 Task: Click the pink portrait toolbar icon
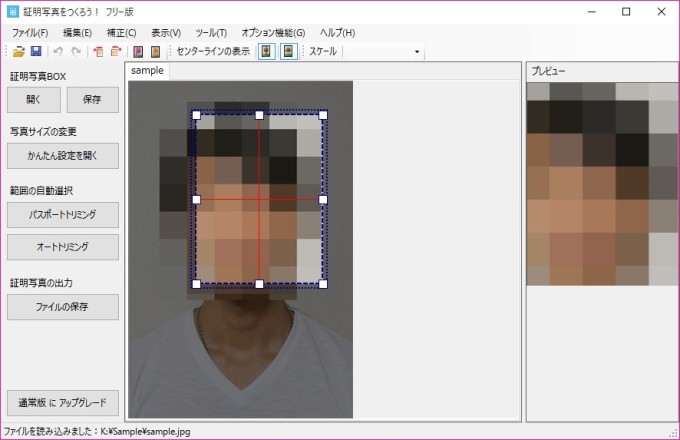coord(139,51)
